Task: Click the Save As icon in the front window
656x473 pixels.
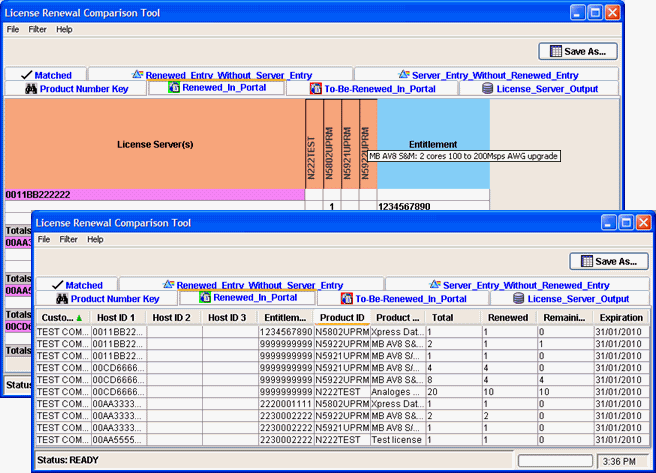Action: [x=585, y=262]
